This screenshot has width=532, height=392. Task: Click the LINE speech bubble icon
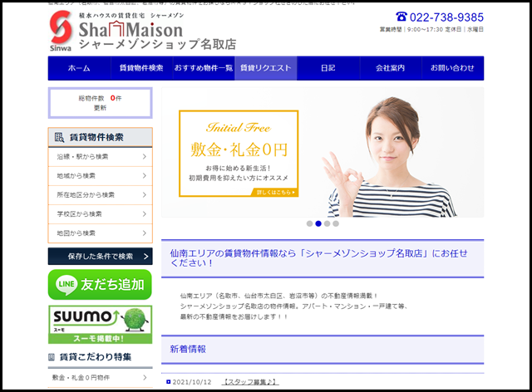pyautogui.click(x=66, y=285)
